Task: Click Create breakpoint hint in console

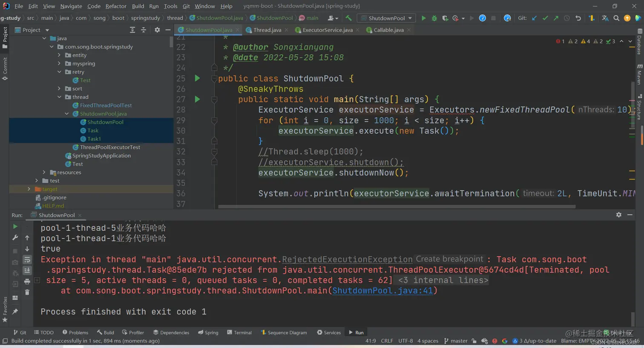Action: (449, 259)
